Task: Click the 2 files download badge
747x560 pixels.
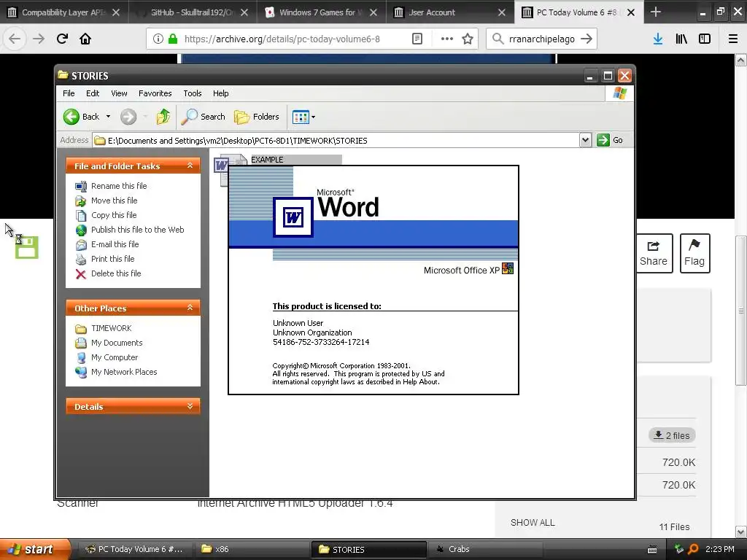Action: [672, 435]
